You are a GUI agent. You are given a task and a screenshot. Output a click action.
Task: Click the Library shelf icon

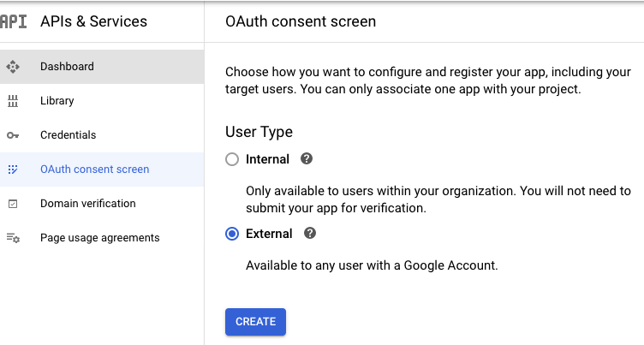pyautogui.click(x=13, y=101)
